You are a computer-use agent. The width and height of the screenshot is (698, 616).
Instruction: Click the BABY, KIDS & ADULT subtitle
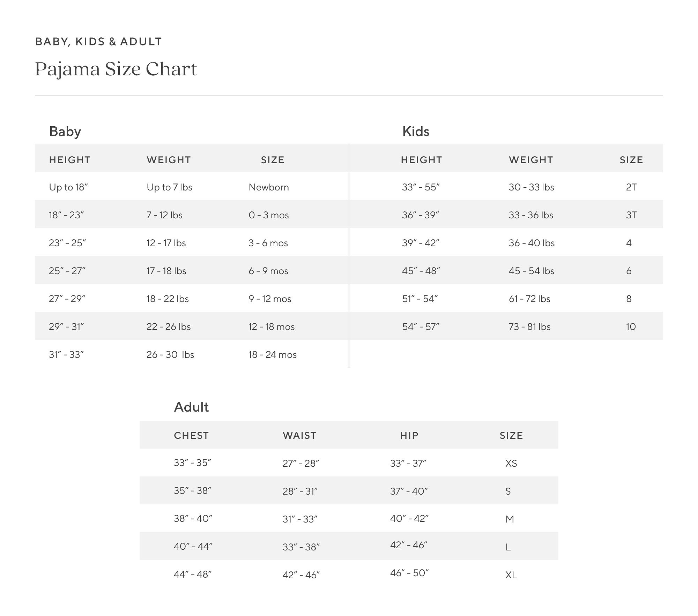coord(98,42)
